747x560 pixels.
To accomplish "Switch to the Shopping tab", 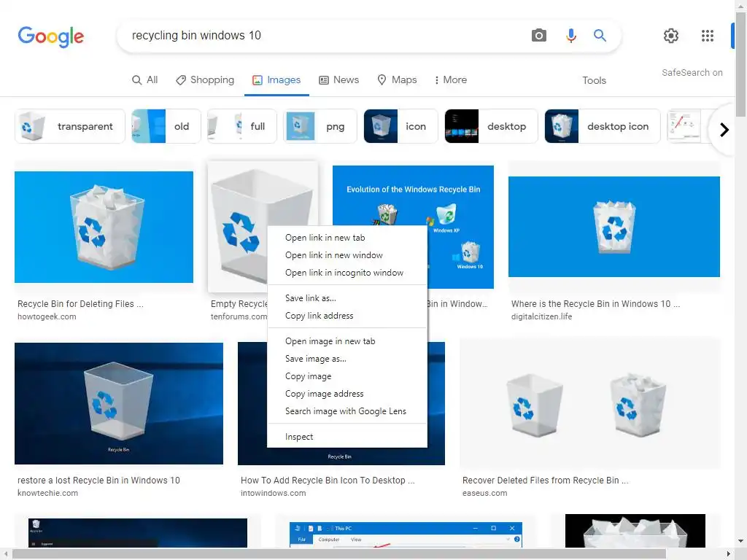I will pyautogui.click(x=205, y=80).
